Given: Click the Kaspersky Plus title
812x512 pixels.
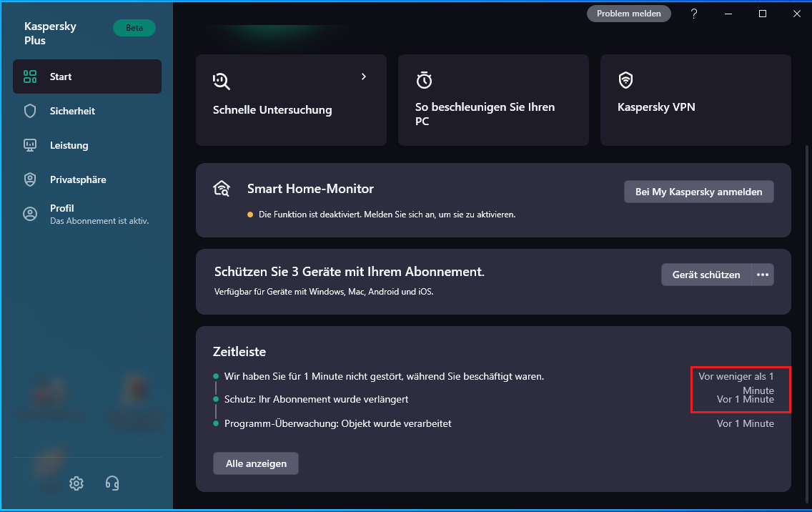Looking at the screenshot, I should point(50,33).
